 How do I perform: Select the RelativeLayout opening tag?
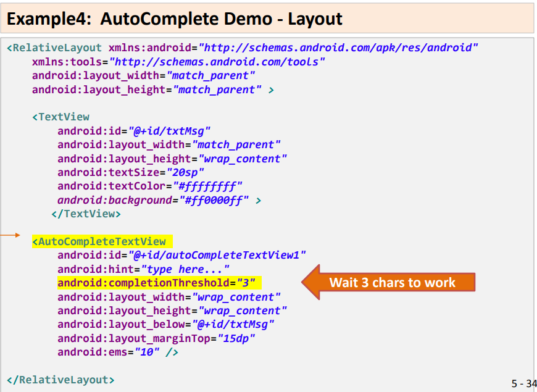click(56, 47)
